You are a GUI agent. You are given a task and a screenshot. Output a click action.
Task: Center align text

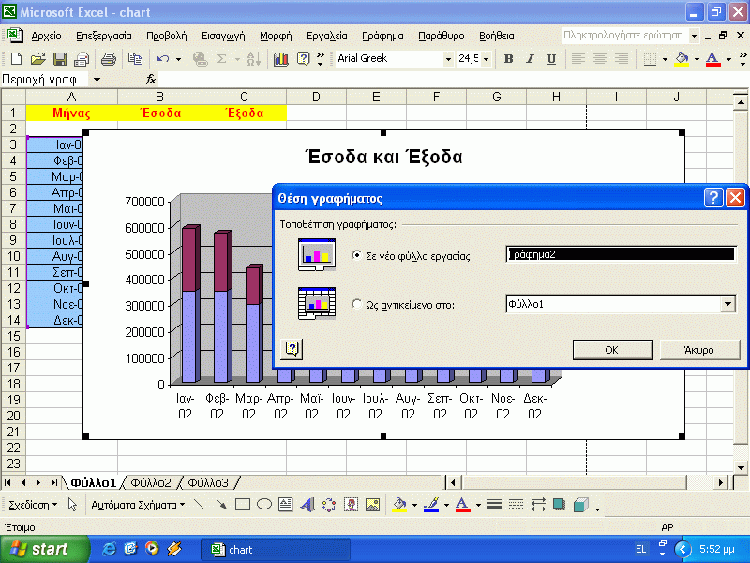coord(600,59)
